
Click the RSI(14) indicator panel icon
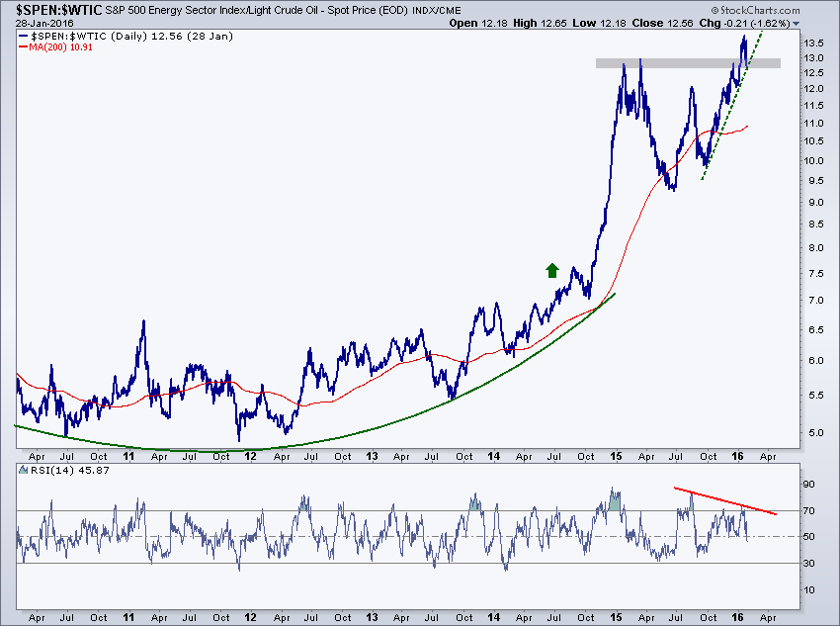[x=24, y=470]
